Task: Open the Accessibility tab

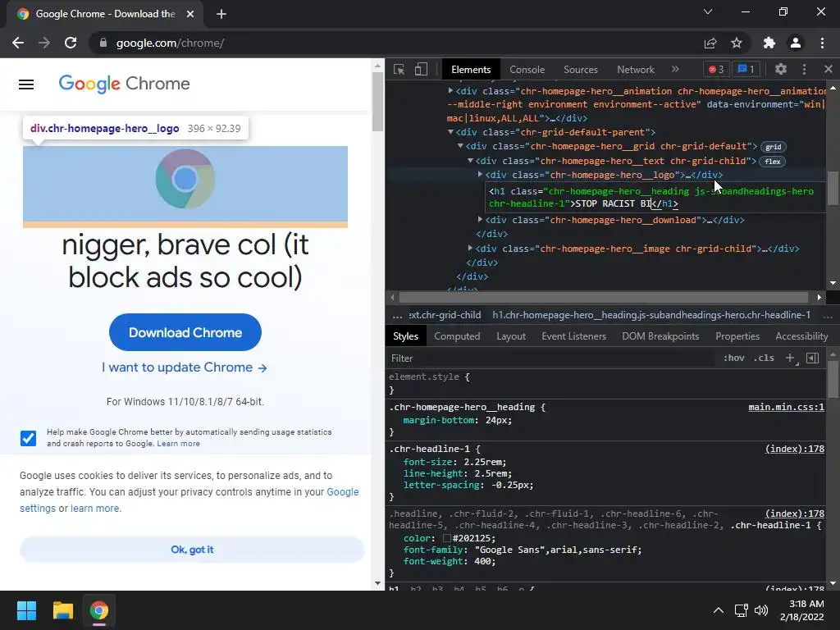Action: (801, 336)
